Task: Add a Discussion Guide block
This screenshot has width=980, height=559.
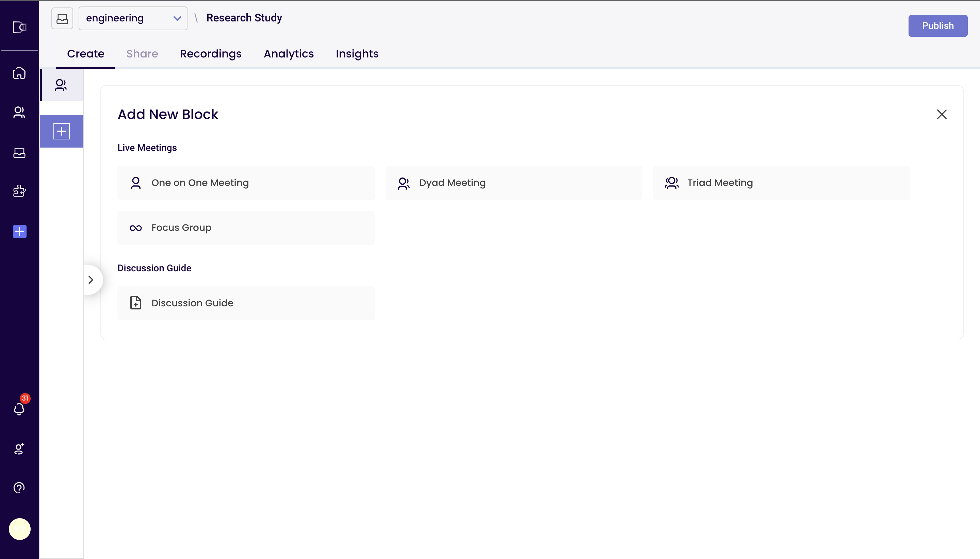Action: [x=246, y=303]
